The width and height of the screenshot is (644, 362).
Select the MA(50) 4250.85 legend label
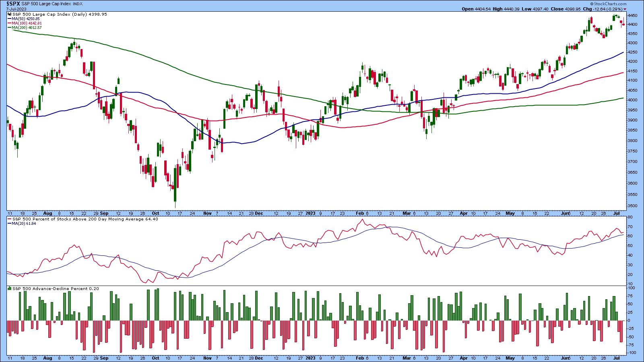tap(26, 19)
